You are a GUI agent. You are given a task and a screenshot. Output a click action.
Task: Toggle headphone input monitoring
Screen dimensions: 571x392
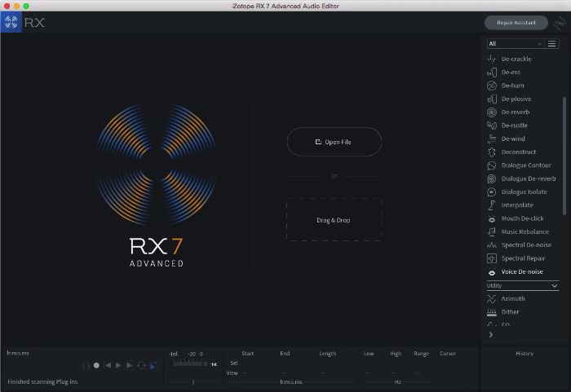coord(86,365)
